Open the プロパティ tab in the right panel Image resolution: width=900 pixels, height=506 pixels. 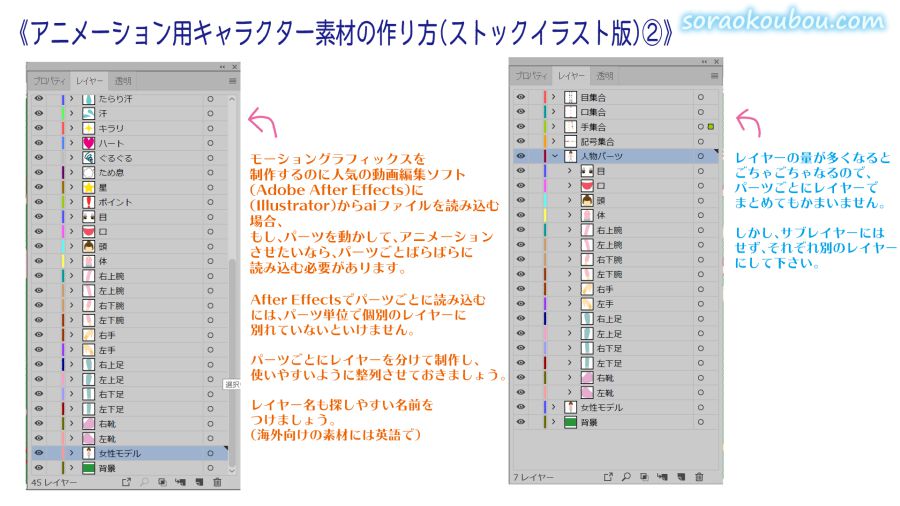[531, 76]
